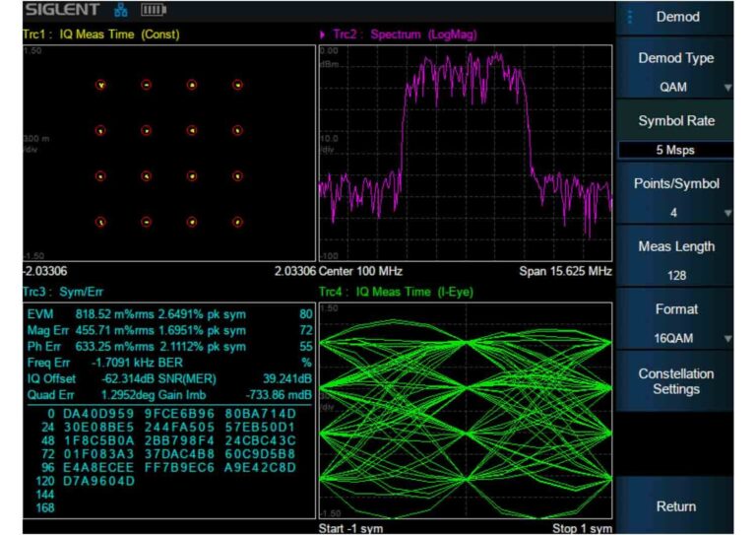This screenshot has width=756, height=535.
Task: Click the Freq Err -1.7091 kHz value
Action: 123,363
